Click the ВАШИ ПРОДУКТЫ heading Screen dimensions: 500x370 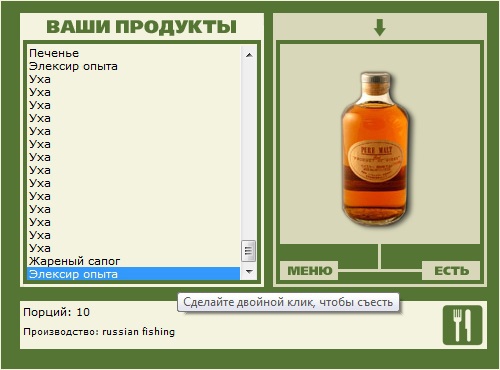pos(142,27)
